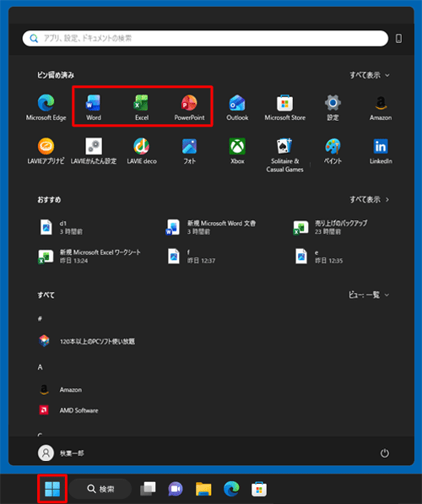Open the chat camera icon on taskbar
The height and width of the screenshot is (504, 422).
click(176, 489)
